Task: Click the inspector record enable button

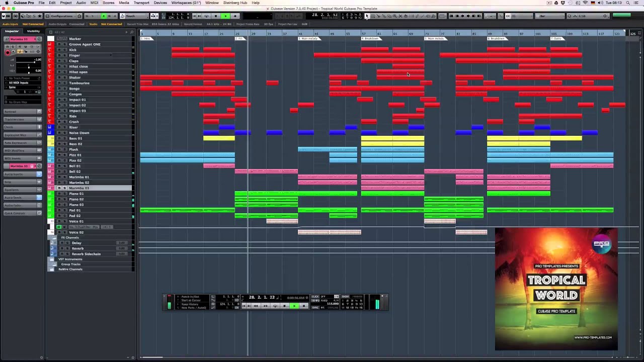Action: [8, 53]
